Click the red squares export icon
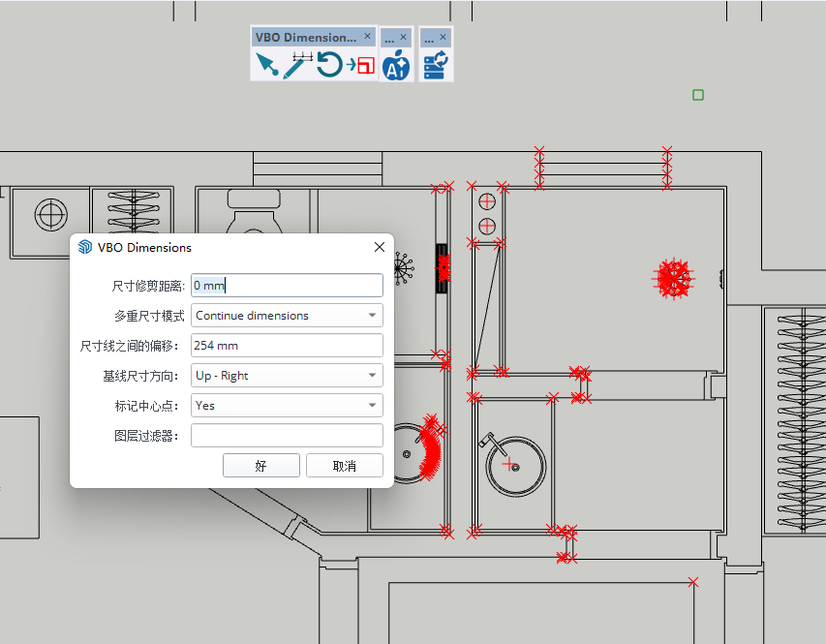The width and height of the screenshot is (826, 644). 361,66
